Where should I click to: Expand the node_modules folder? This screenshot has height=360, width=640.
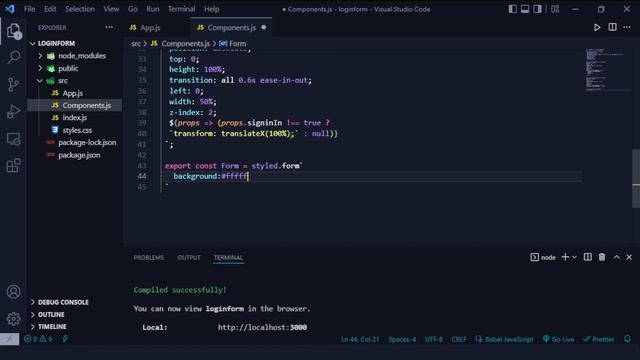coord(75,56)
